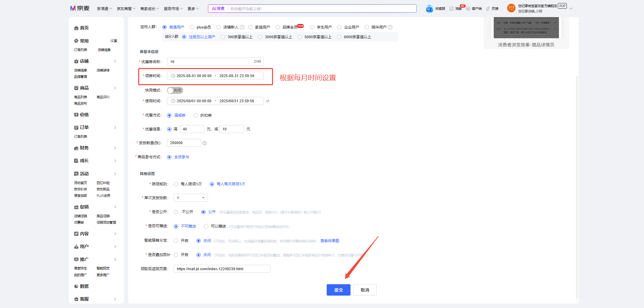Click the help icon next to 发放数量
The width and height of the screenshot is (644, 308).
tap(205, 143)
